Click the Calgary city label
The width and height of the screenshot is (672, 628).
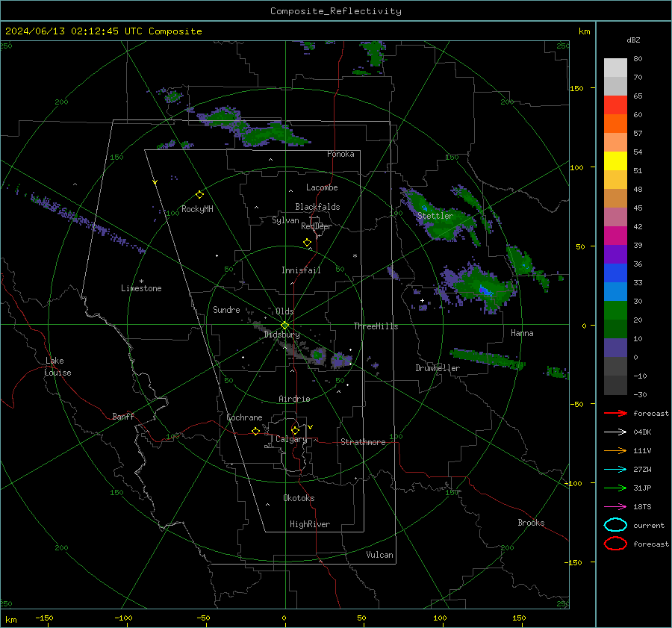click(x=291, y=439)
